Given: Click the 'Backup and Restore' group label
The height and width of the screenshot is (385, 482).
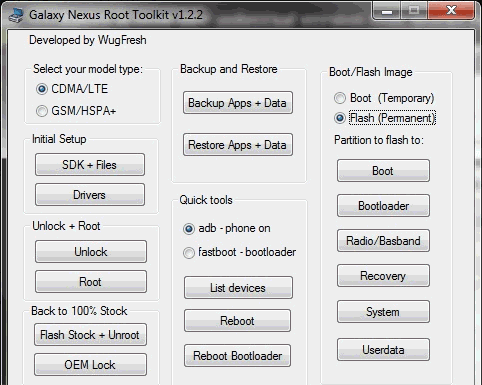Looking at the screenshot, I should coord(229,69).
